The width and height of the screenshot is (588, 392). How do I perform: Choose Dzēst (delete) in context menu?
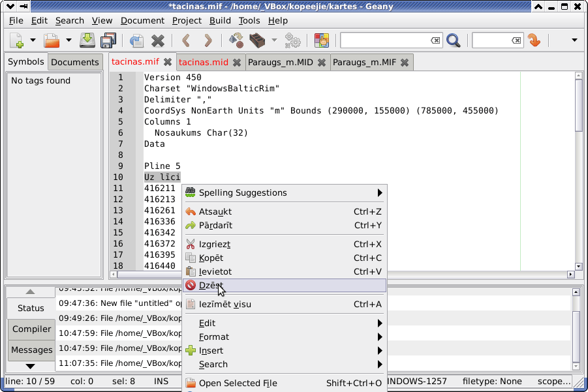285,285
